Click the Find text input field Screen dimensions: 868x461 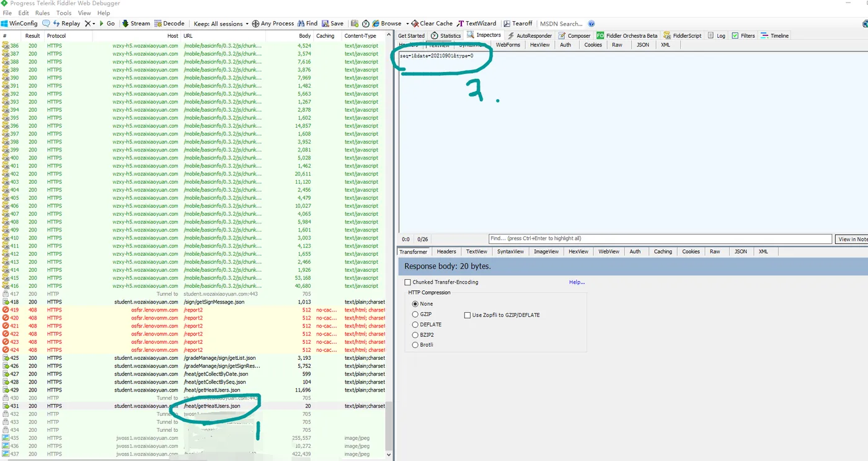660,239
